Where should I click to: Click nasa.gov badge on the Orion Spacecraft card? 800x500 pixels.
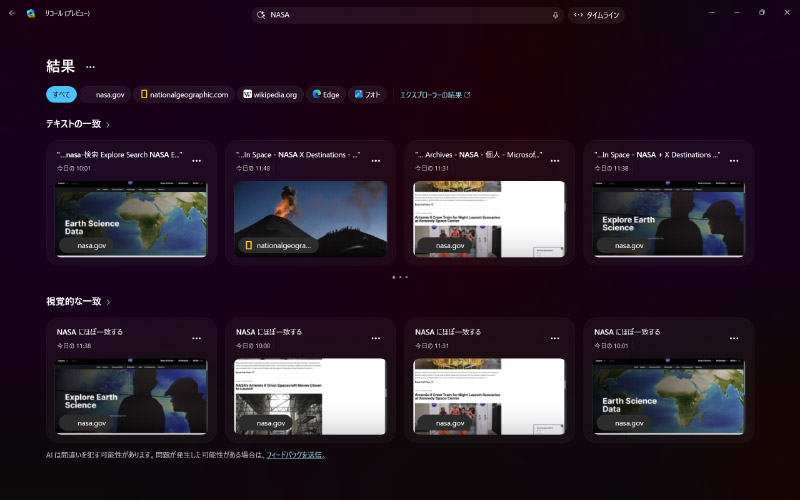pos(265,423)
